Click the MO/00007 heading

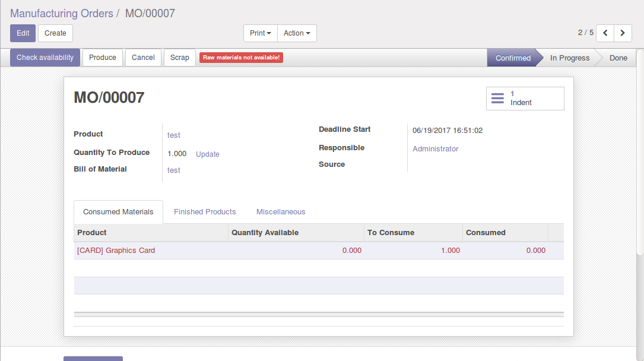pos(109,98)
